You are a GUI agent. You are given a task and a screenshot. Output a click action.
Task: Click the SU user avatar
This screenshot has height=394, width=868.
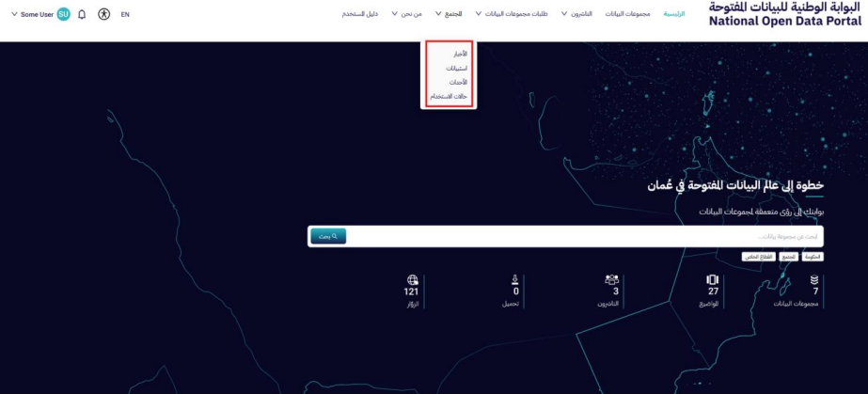click(63, 15)
